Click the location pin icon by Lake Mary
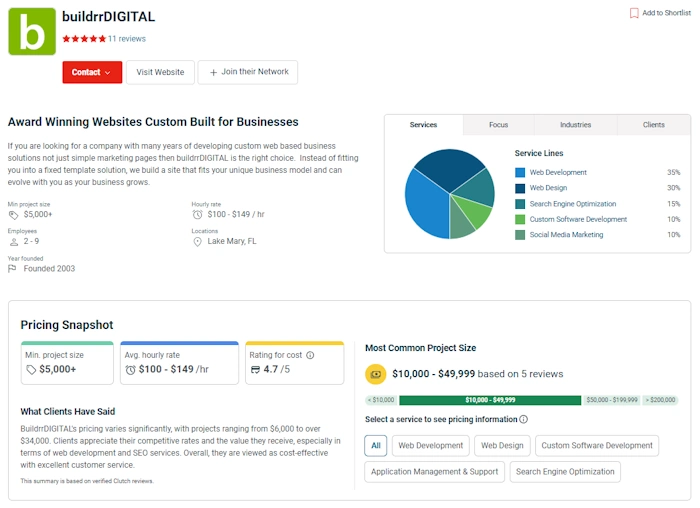 (x=197, y=242)
